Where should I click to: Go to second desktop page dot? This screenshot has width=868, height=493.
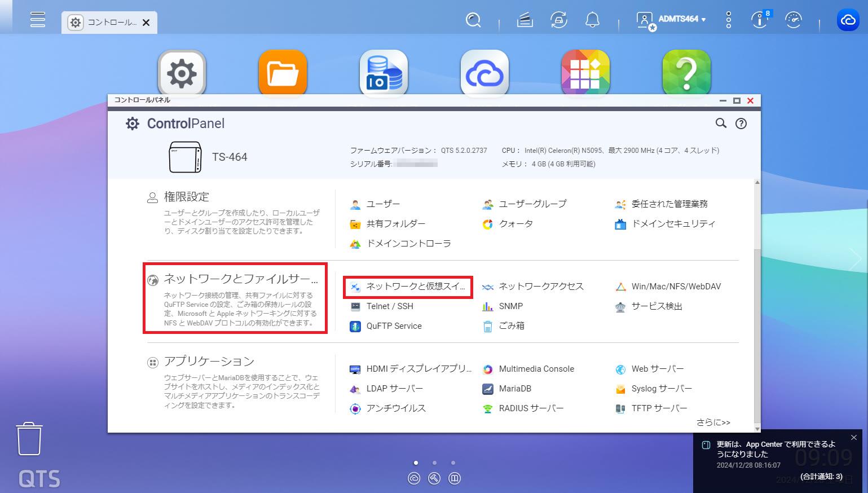click(x=434, y=463)
